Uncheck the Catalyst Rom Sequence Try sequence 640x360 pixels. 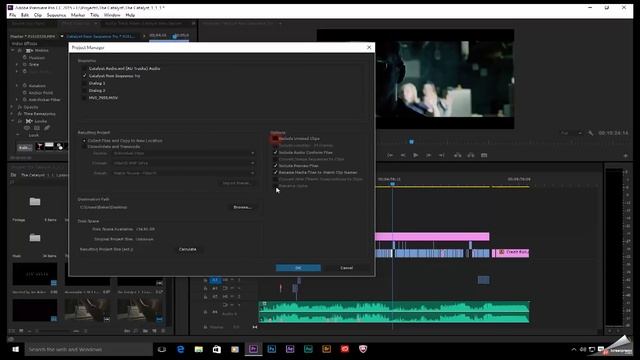[x=84, y=76]
